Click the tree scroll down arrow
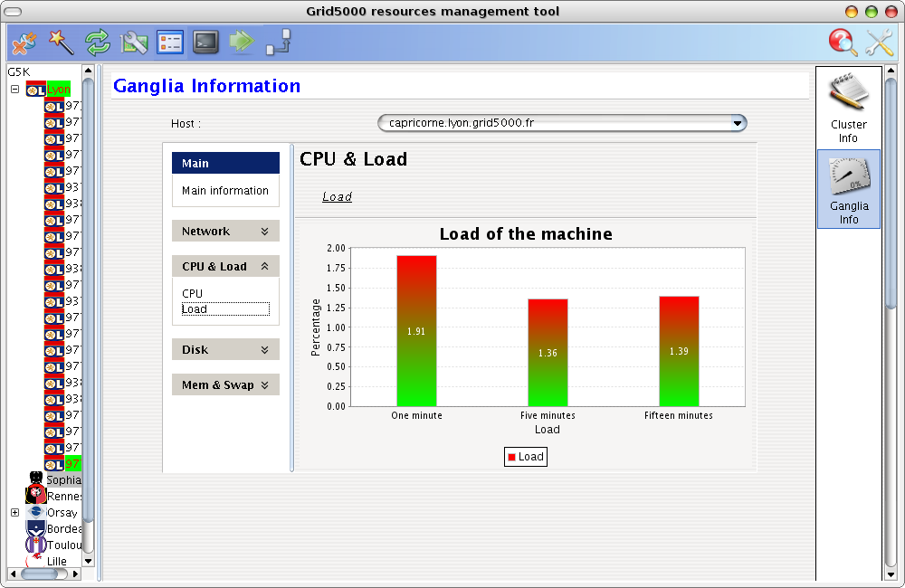The image size is (905, 588). [x=89, y=561]
